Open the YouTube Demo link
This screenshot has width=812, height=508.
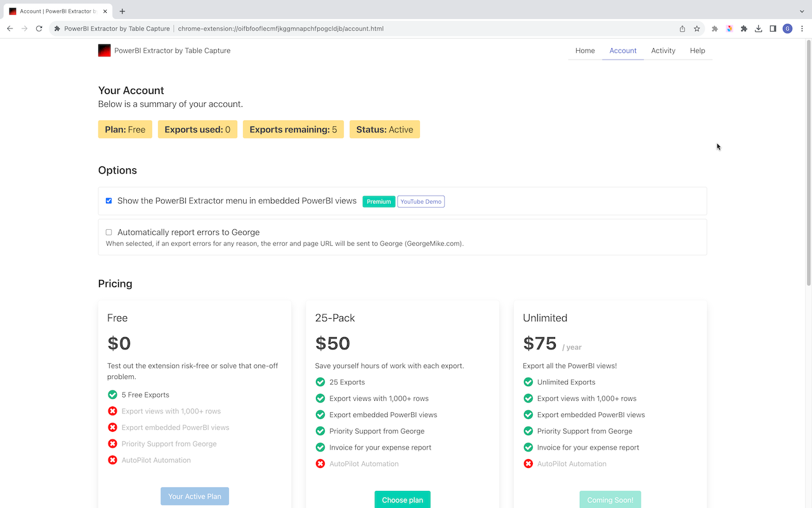coord(421,201)
